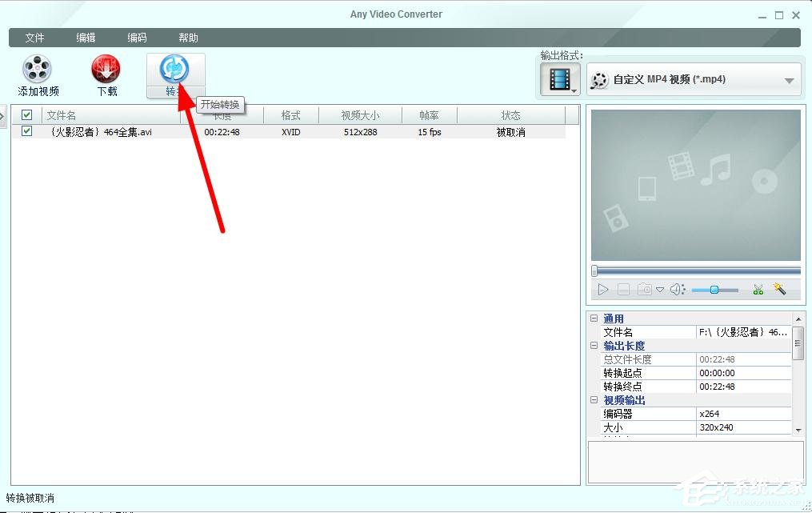Toggle the select-all checkbox in header
The image size is (812, 513).
tap(26, 114)
